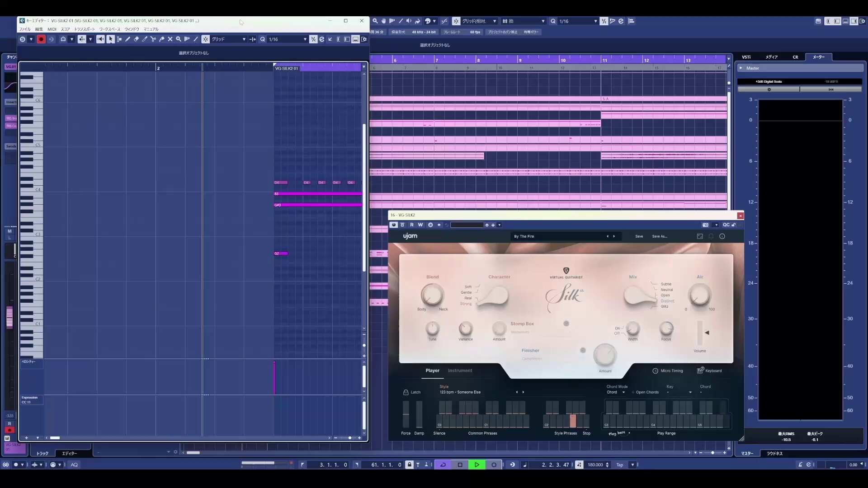
Task: Switch to マスター tab at meter bottom
Action: (x=747, y=453)
